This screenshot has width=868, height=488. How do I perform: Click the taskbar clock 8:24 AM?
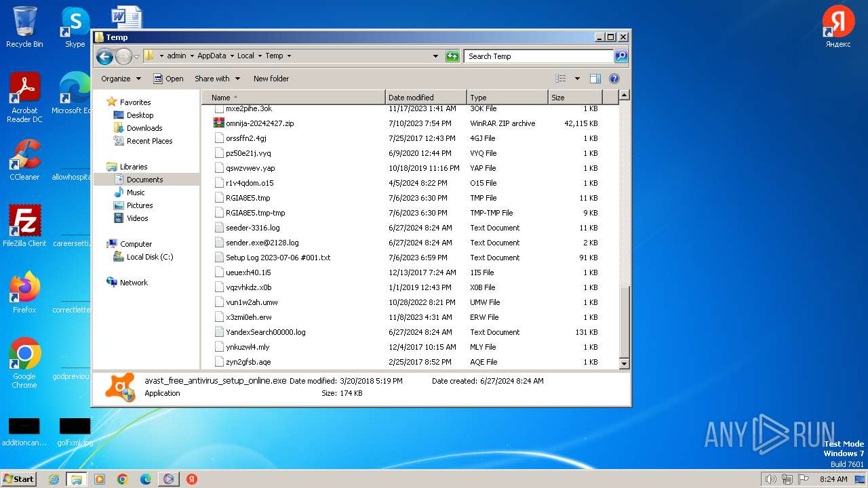click(x=833, y=479)
